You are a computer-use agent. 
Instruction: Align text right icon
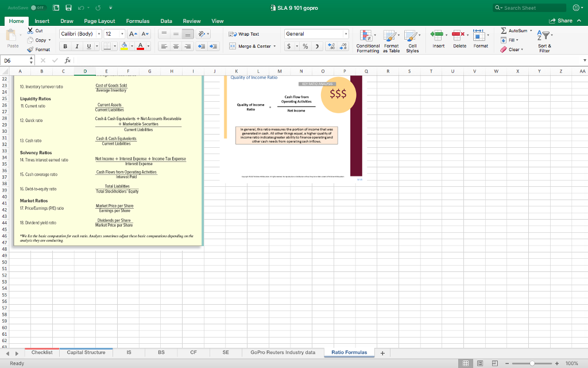point(188,46)
